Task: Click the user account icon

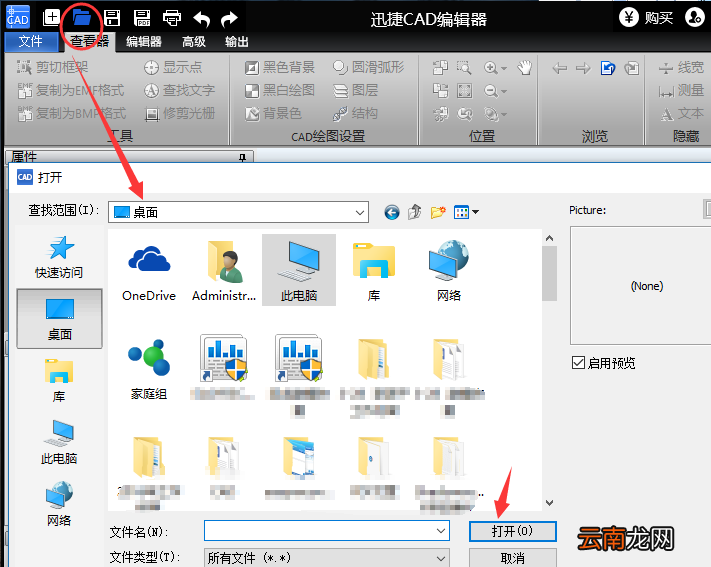Action: point(695,17)
